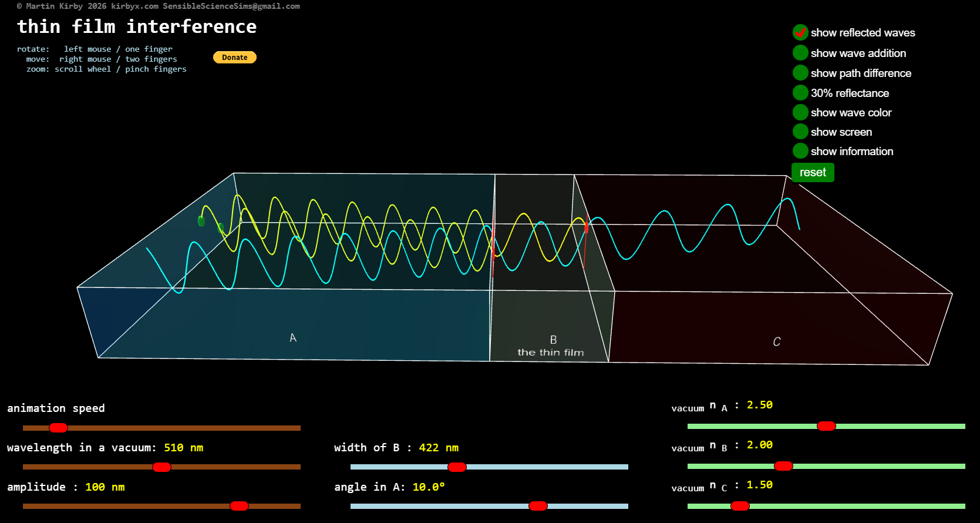Enable show wave addition
The width and height of the screenshot is (980, 523).
(800, 53)
